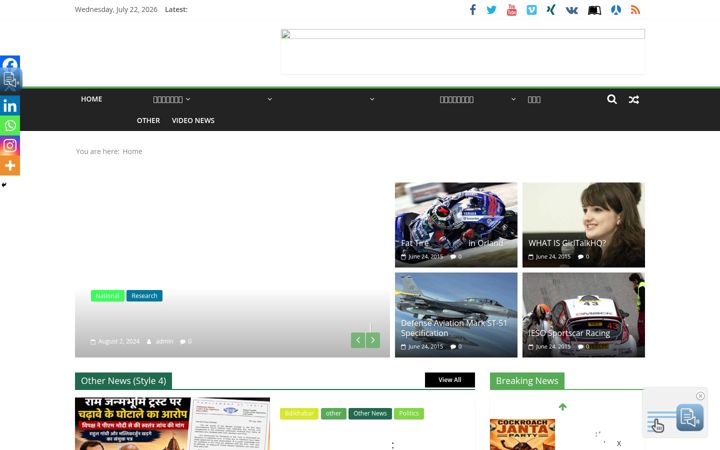Open the VIDEO NEWS menu item
Image resolution: width=720 pixels, height=450 pixels.
click(x=193, y=120)
